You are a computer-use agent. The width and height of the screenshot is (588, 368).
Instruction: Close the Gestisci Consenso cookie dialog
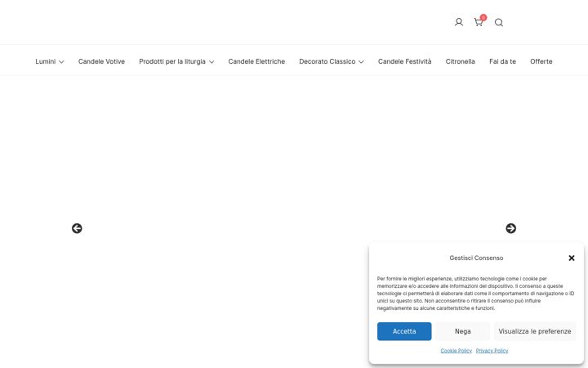pyautogui.click(x=572, y=258)
